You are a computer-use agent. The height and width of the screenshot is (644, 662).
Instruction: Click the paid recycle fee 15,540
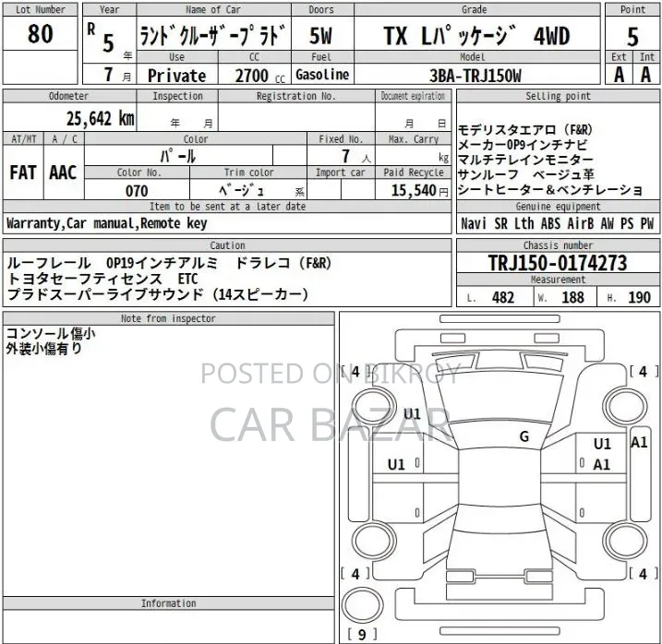pyautogui.click(x=414, y=190)
